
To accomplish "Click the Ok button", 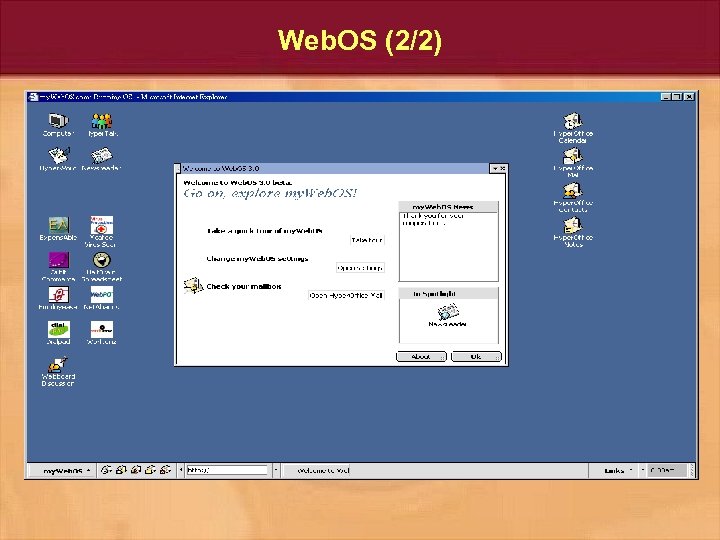I will pos(476,357).
